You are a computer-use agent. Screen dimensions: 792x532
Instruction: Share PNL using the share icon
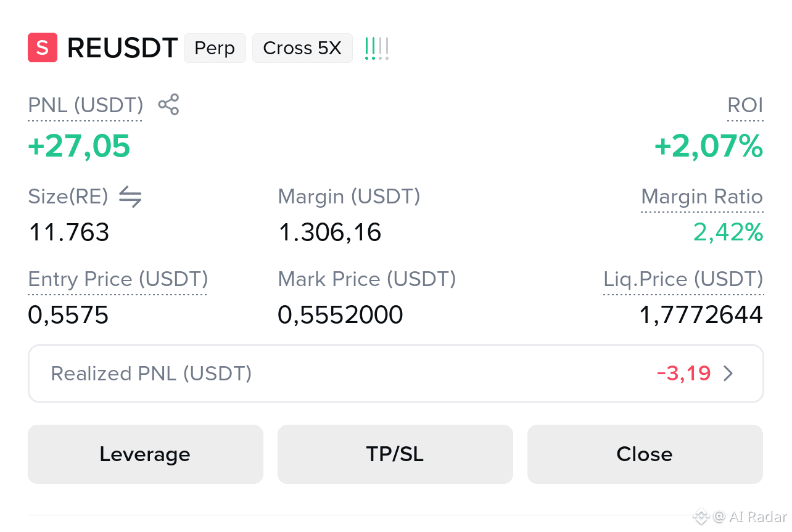coord(168,105)
